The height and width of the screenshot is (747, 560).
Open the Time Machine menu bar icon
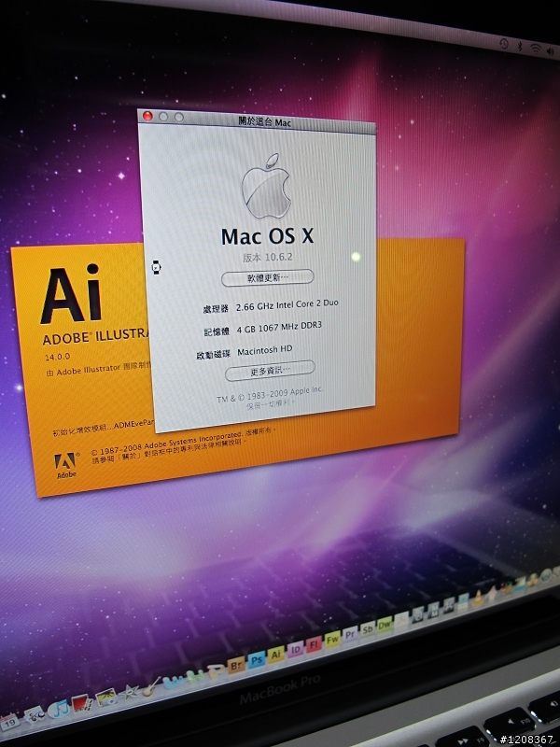pyautogui.click(x=504, y=43)
